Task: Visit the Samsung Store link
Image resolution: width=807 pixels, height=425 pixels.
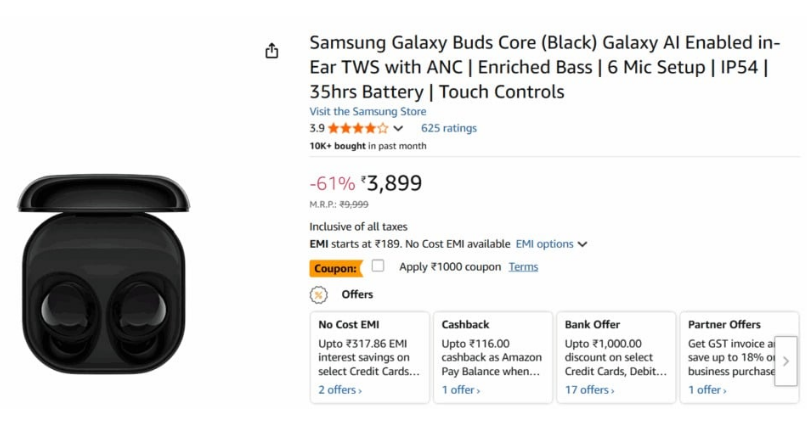Action: tap(367, 111)
